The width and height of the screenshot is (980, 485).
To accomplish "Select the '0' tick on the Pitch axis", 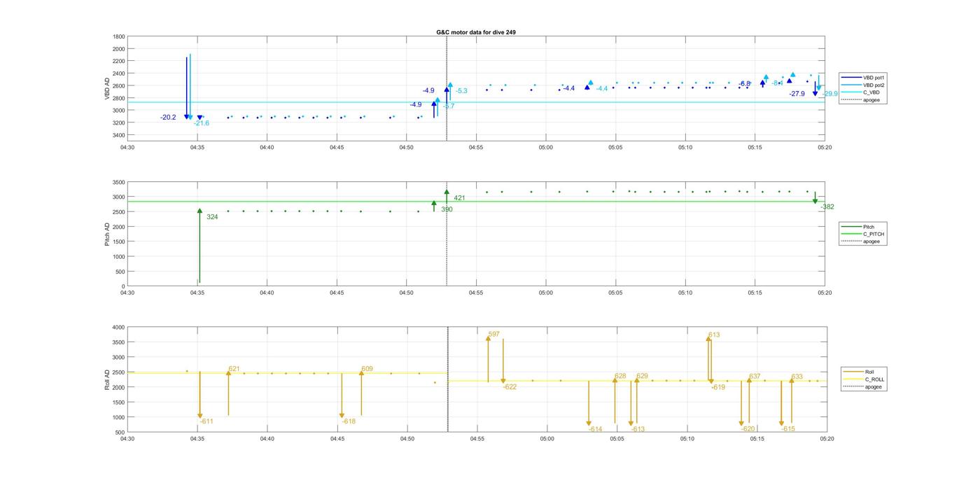I will tap(123, 286).
